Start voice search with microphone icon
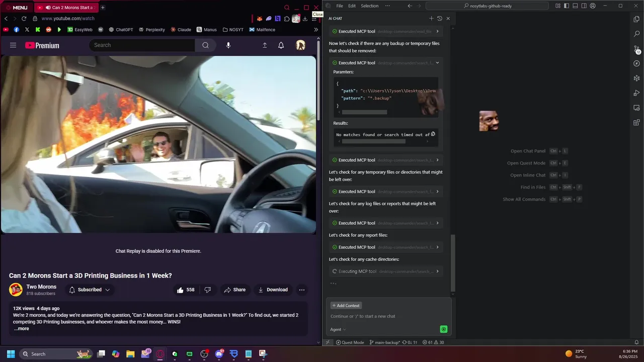Image resolution: width=644 pixels, height=362 pixels. (228, 45)
